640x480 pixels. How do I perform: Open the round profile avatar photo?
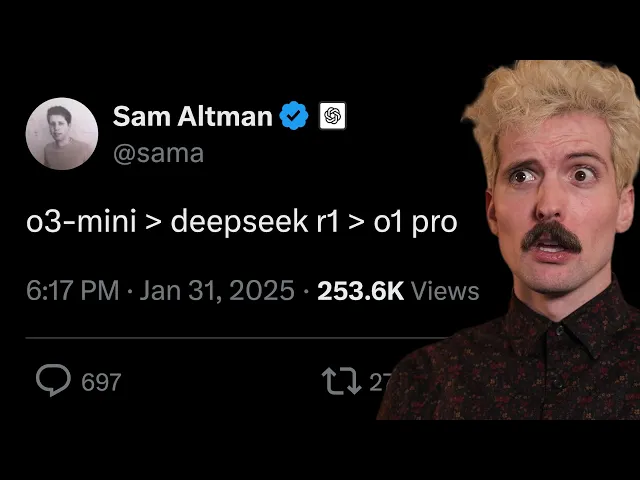click(62, 133)
